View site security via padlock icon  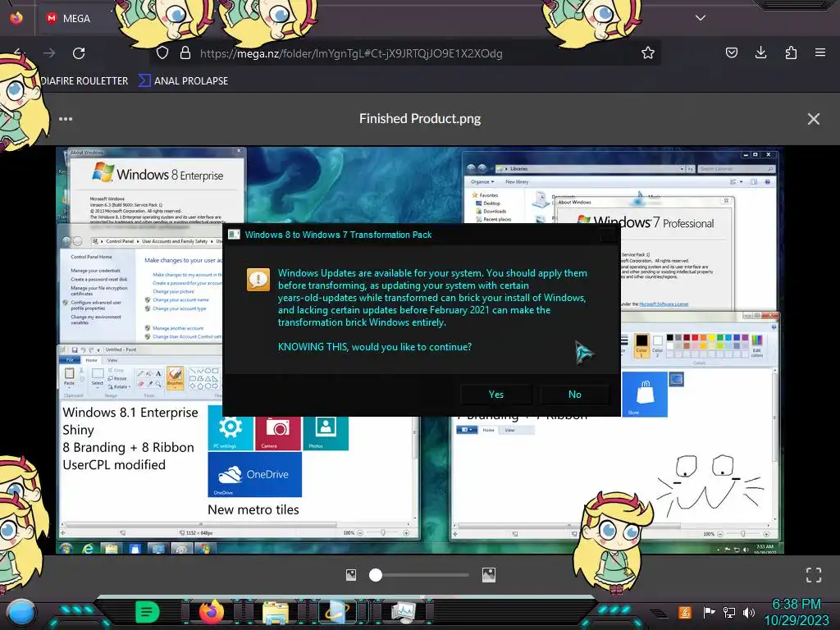pyautogui.click(x=185, y=53)
